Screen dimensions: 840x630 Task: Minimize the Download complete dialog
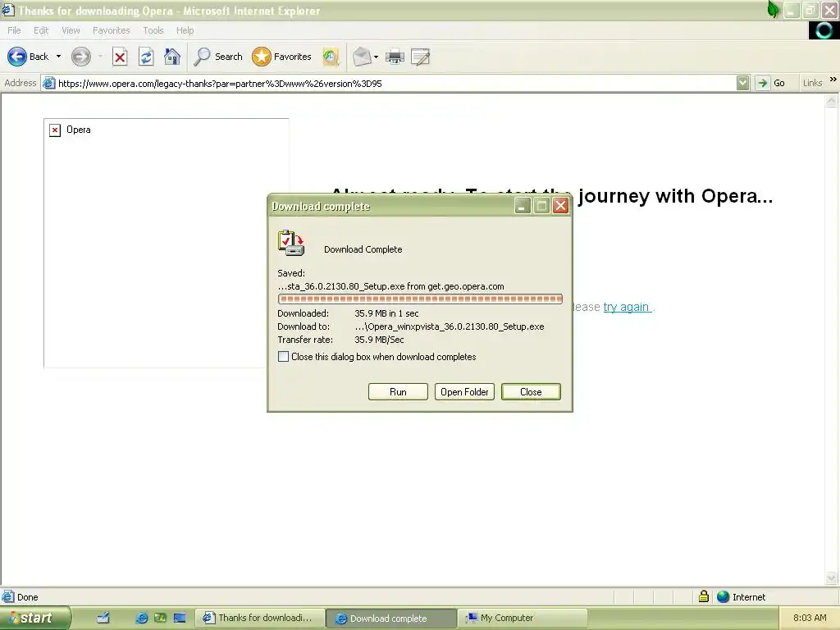point(523,206)
